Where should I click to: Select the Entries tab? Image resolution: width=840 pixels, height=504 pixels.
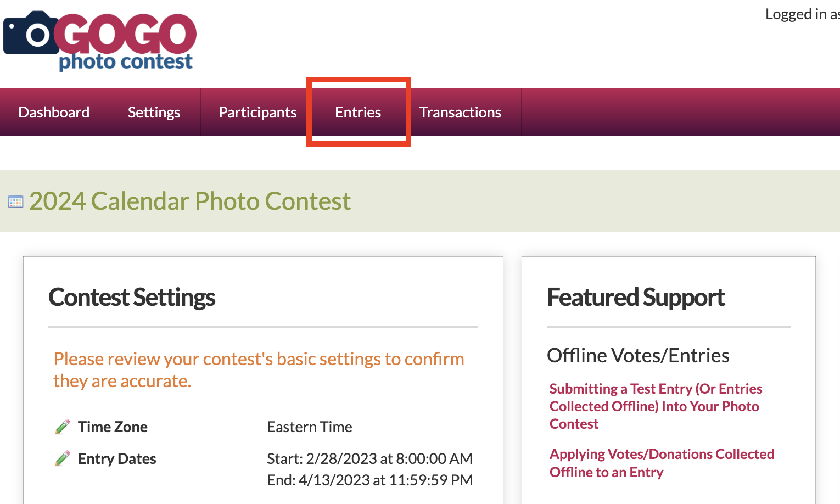[x=358, y=113]
